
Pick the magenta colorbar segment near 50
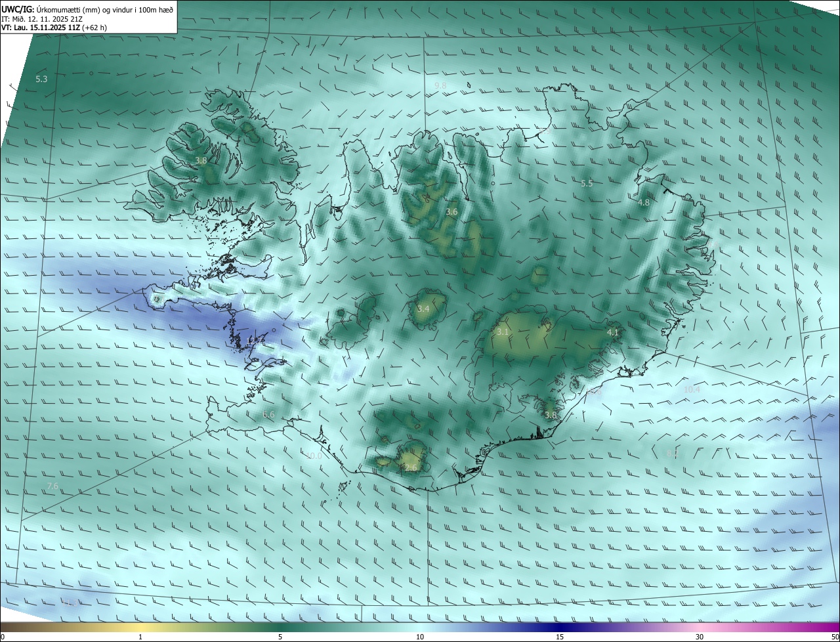click(827, 627)
